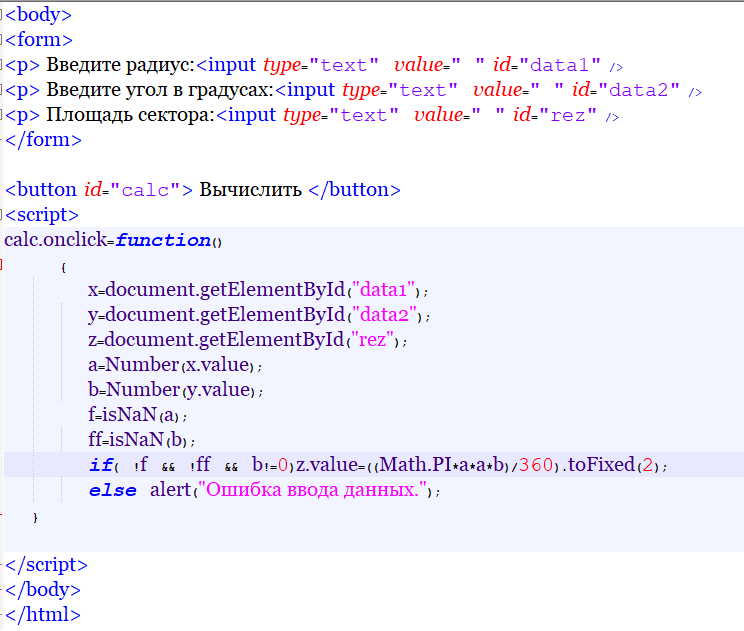
Task: Click the number 360 in the formula
Action: coord(537,466)
